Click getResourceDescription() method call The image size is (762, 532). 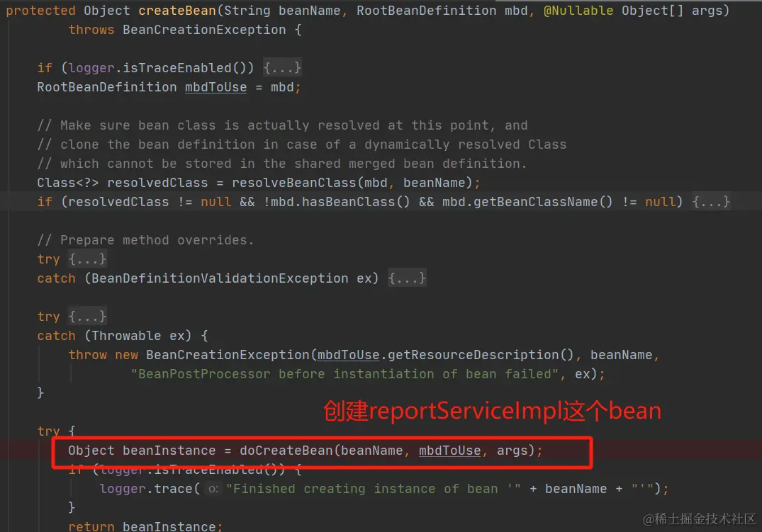coord(481,355)
